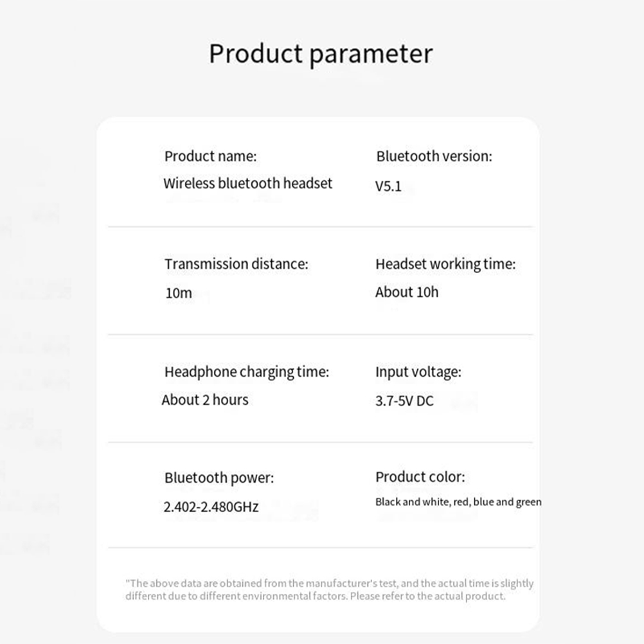
Task: Select the "Input voltage:" label
Action: coord(418,372)
